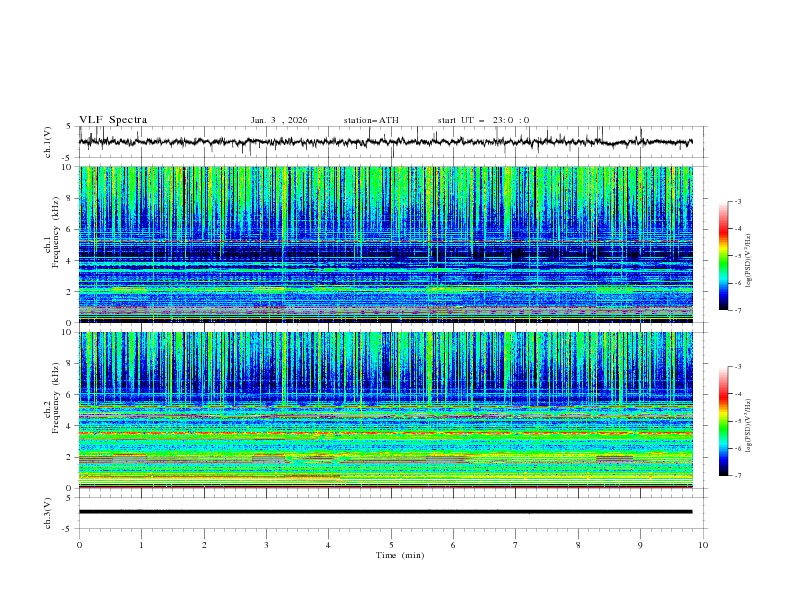Click time axis tick label '0'
The image size is (792, 612).
click(79, 545)
